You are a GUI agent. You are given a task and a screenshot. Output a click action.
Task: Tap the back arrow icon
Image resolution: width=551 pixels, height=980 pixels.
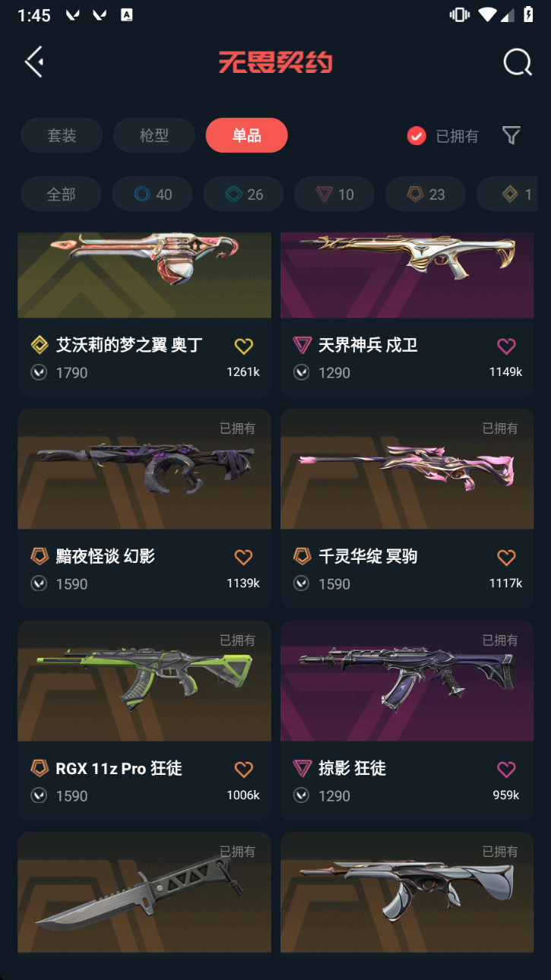[34, 62]
